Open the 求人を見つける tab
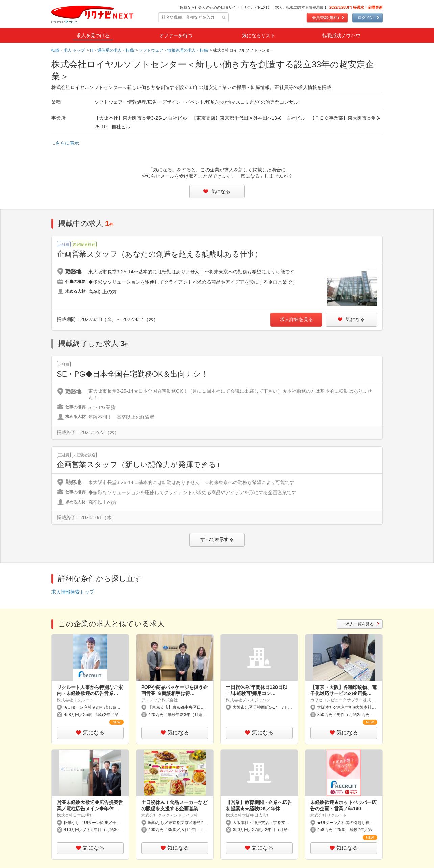The image size is (434, 868). pyautogui.click(x=93, y=35)
